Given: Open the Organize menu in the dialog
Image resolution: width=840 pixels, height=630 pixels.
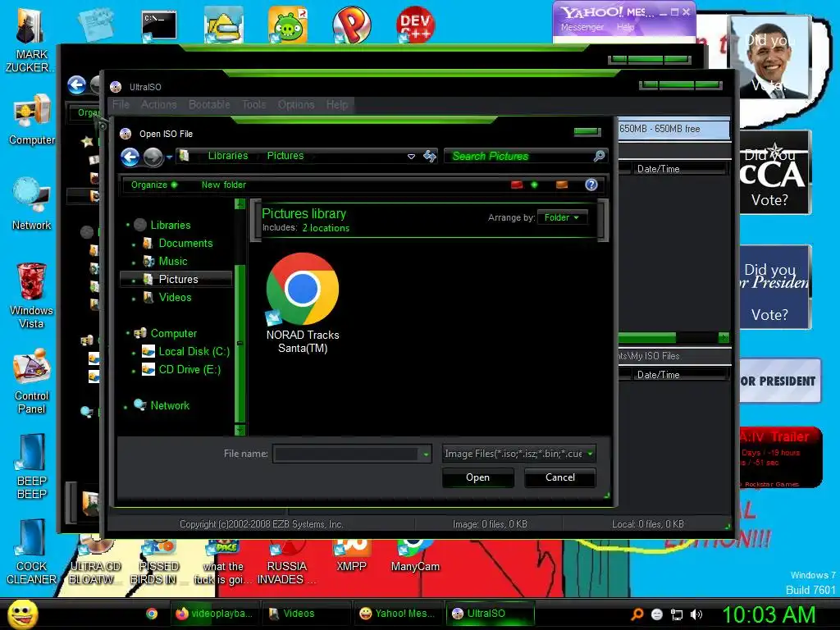Looking at the screenshot, I should 153,185.
